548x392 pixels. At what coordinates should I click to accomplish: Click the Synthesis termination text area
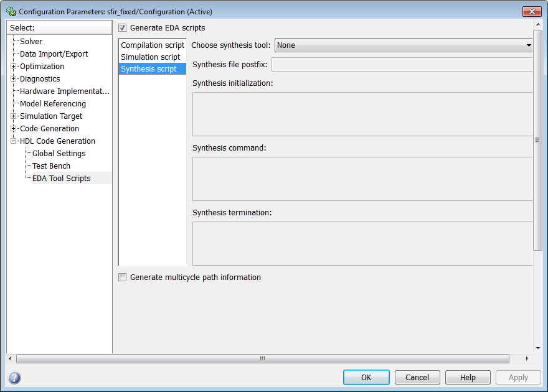click(x=362, y=243)
